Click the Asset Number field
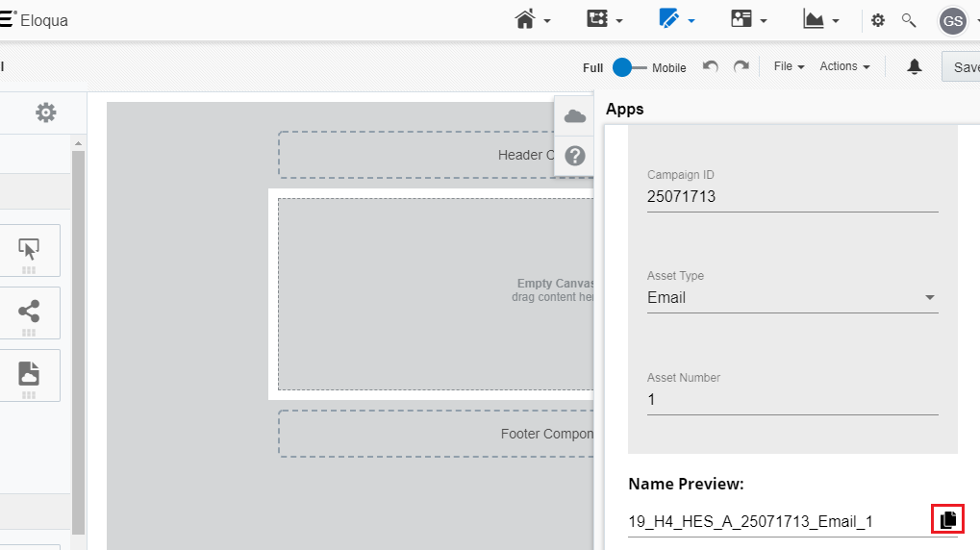Viewport: 980px width, 550px height. 792,400
